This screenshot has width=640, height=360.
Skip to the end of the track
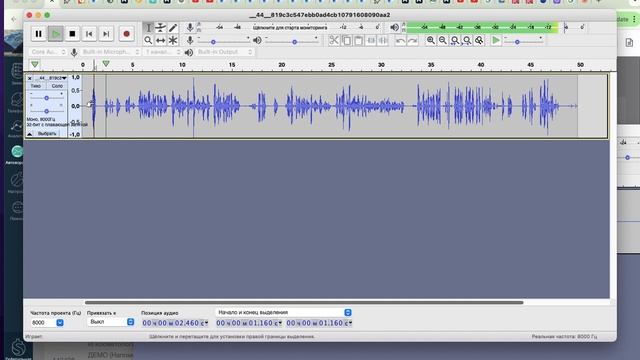point(106,34)
